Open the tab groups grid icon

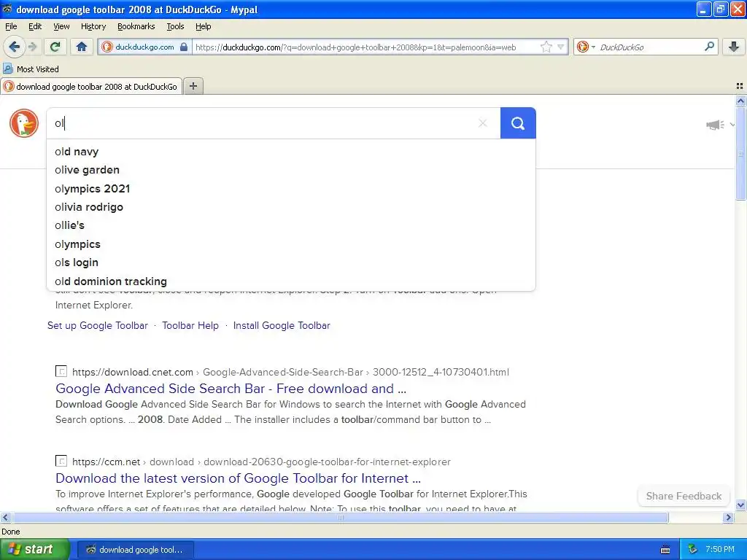tap(740, 86)
